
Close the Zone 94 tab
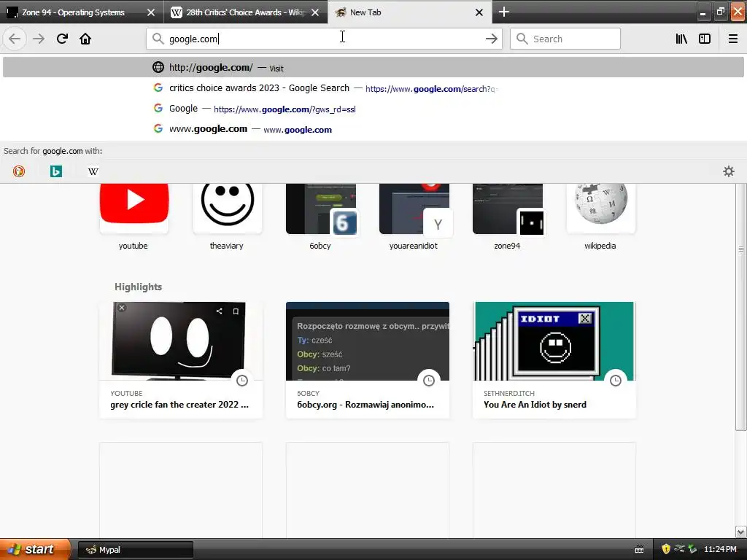pos(151,12)
